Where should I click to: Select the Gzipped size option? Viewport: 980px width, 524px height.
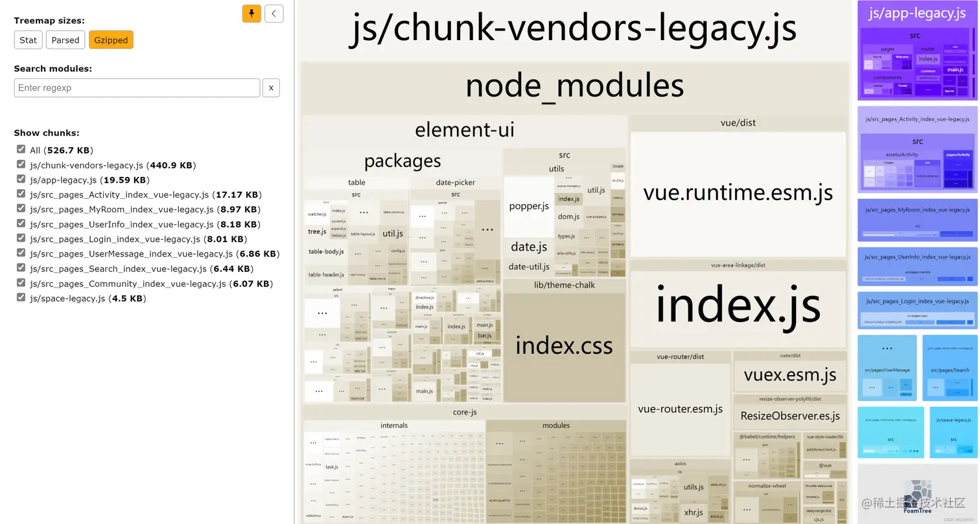coord(111,40)
